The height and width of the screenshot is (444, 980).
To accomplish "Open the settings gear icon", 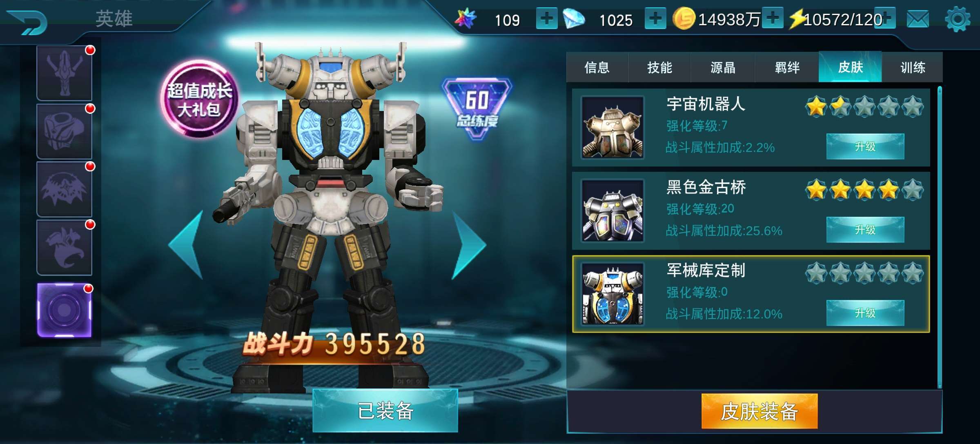I will tap(958, 19).
